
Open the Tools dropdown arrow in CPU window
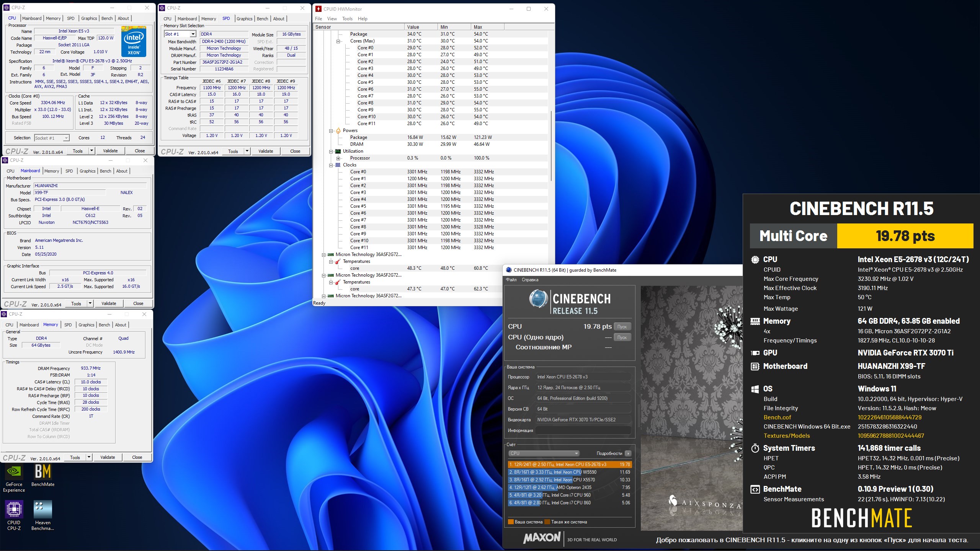91,151
